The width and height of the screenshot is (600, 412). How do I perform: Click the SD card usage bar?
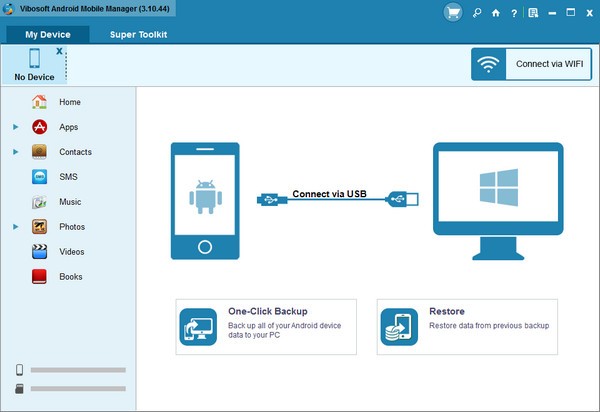click(78, 389)
